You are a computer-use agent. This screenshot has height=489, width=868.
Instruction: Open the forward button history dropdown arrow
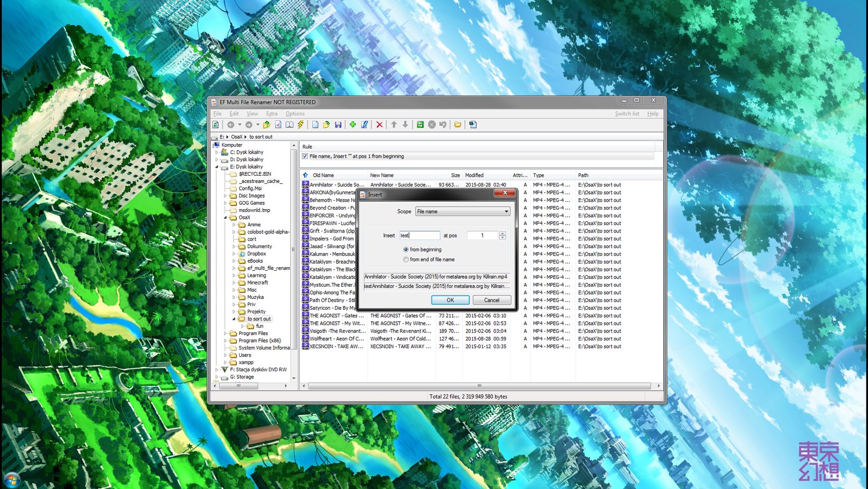258,125
